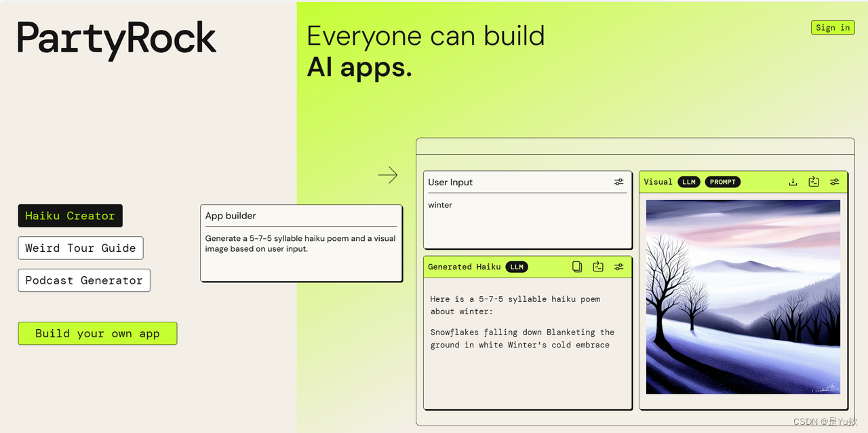This screenshot has width=868, height=433.
Task: Copy the Generated Haiku output text
Action: [x=577, y=267]
